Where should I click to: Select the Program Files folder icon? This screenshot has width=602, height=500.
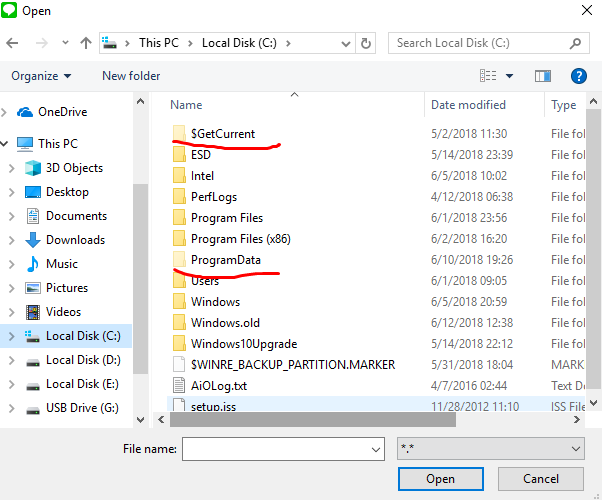click(x=179, y=217)
